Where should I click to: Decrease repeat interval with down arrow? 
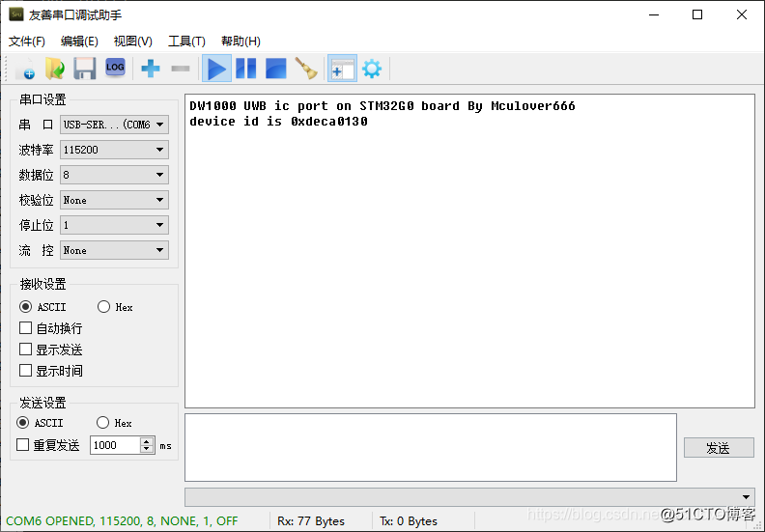(147, 449)
